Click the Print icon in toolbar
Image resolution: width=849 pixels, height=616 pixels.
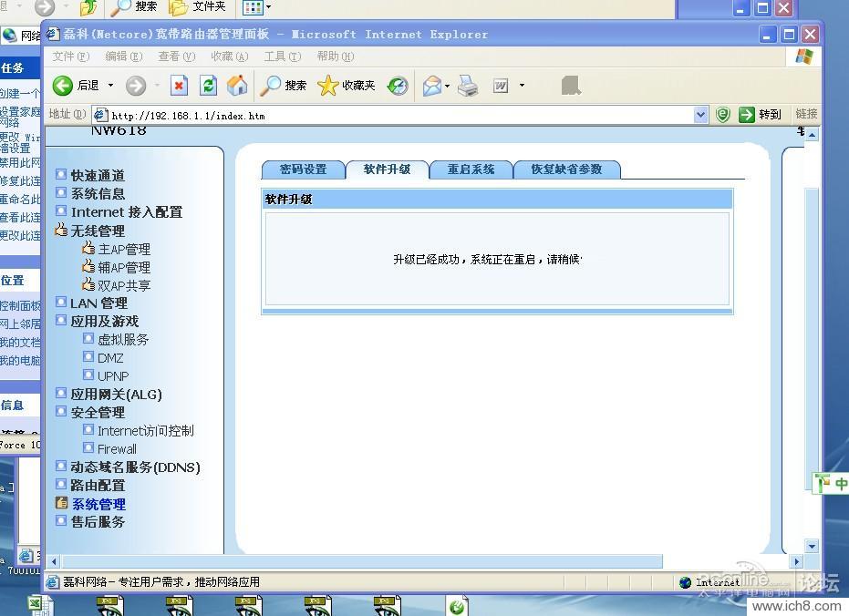[468, 86]
